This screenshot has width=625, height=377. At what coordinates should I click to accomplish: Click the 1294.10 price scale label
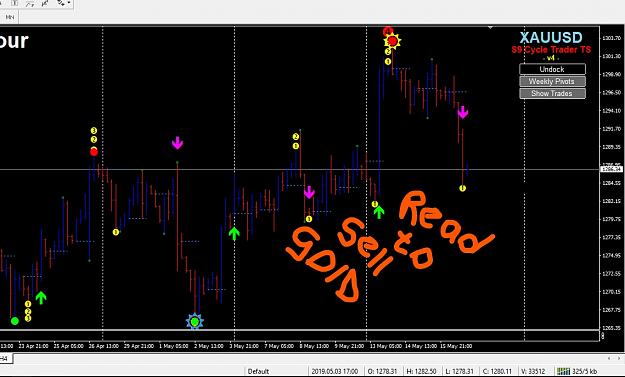pyautogui.click(x=611, y=110)
